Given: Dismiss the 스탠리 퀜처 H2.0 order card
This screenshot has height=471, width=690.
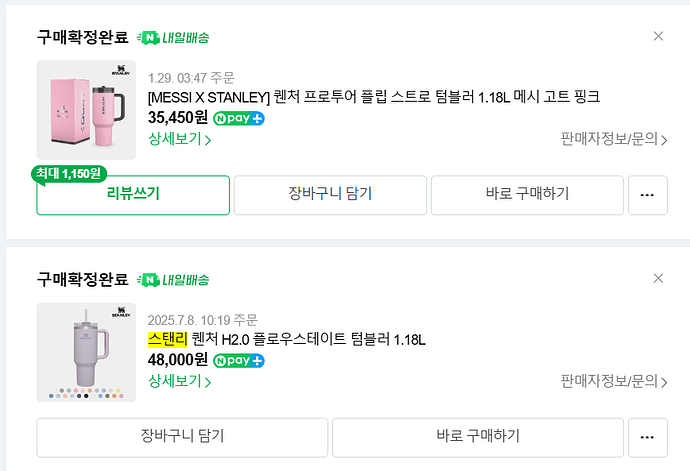Looking at the screenshot, I should pos(658,278).
